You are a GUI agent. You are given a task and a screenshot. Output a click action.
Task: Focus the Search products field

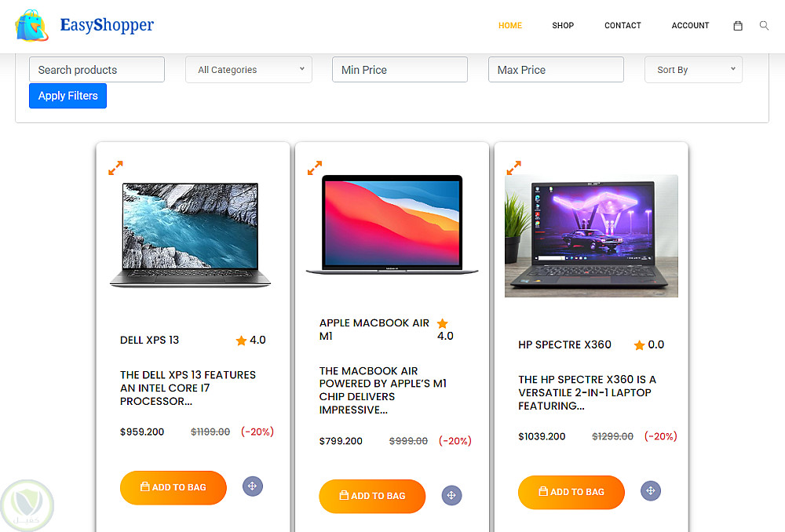click(97, 70)
